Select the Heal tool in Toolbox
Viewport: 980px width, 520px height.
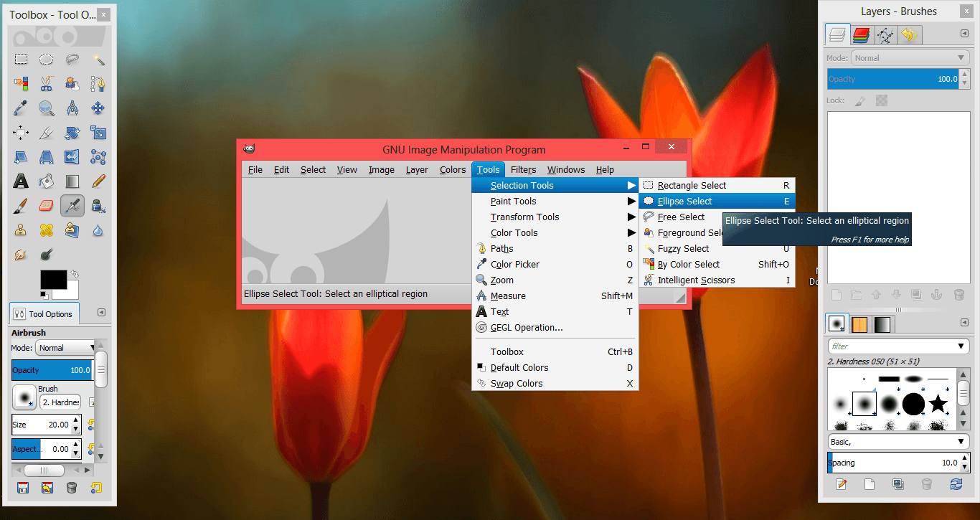click(47, 230)
